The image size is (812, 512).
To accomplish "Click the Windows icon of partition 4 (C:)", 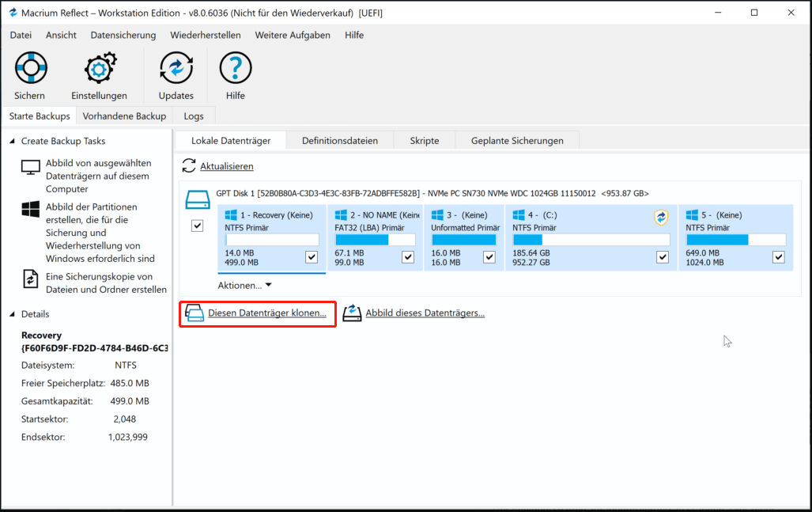I will [519, 214].
